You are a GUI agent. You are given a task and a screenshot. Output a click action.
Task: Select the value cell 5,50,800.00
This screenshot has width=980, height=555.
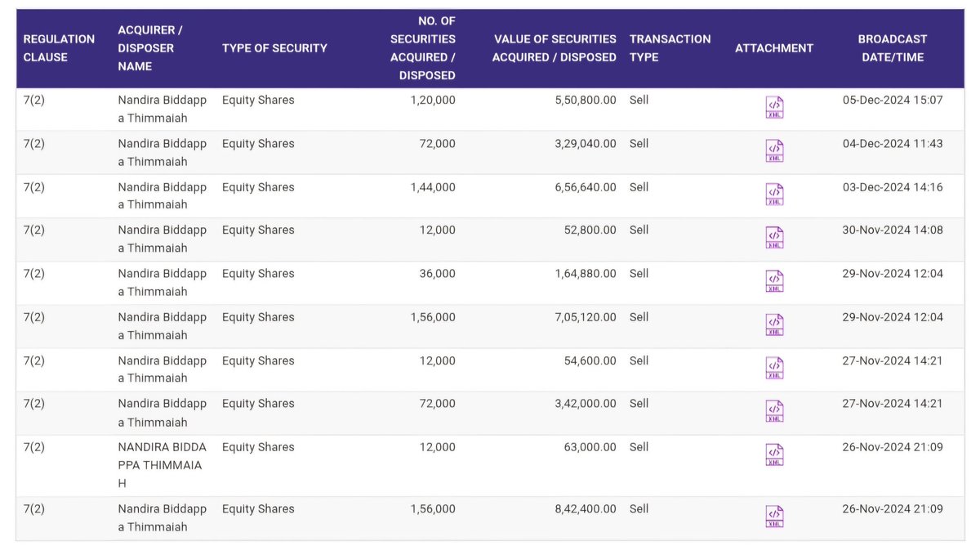pos(586,101)
